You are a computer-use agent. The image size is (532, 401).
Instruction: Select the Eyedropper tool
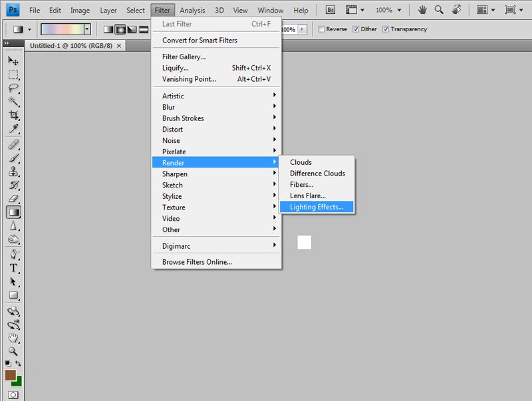(x=13, y=128)
